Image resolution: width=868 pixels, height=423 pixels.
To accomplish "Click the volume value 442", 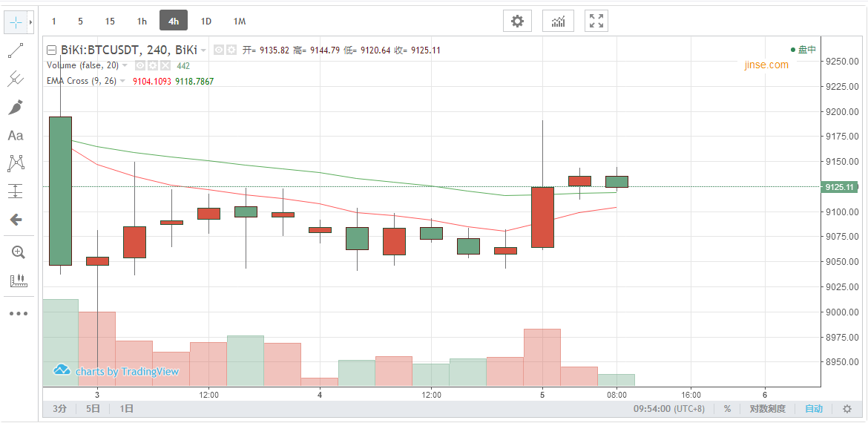I will pos(183,65).
